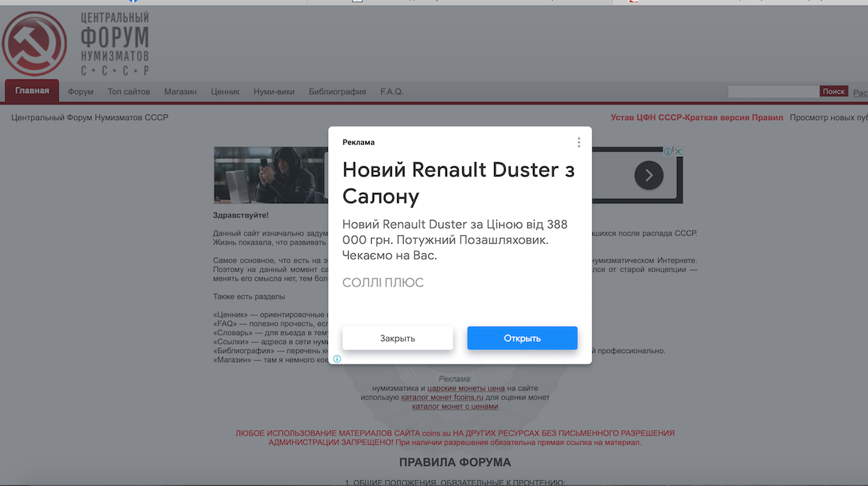Open the Топ сайтов menu item
The image size is (868, 486).
point(129,92)
